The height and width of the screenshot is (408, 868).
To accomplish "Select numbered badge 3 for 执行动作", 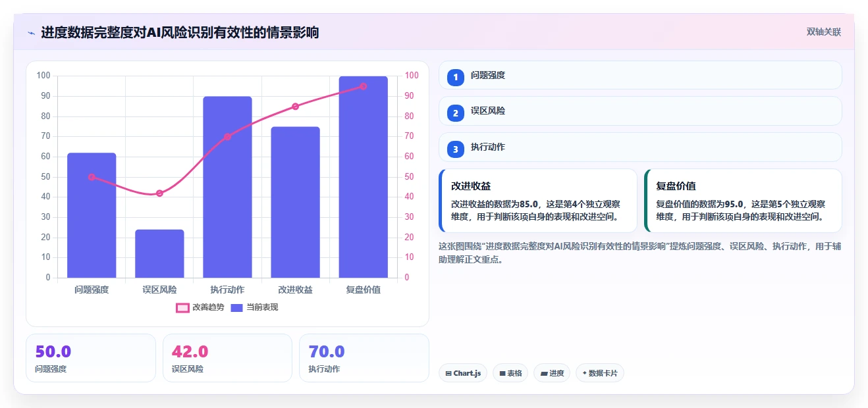I will (455, 149).
